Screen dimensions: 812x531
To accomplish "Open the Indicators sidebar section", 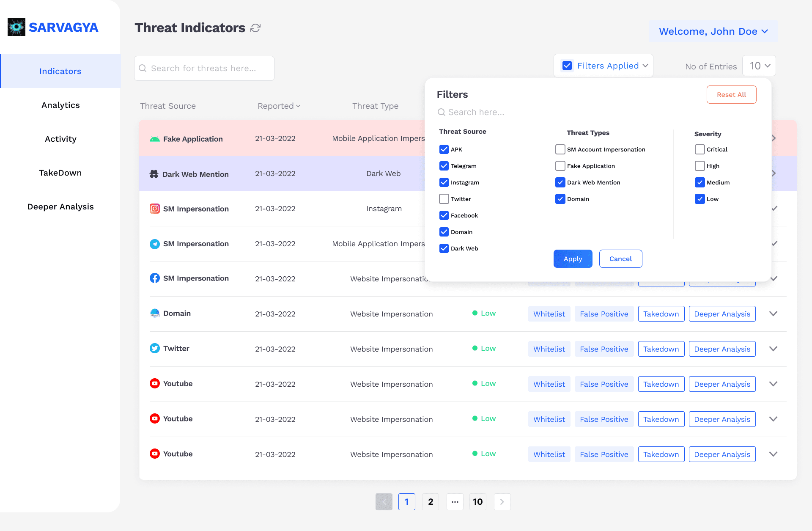I will (60, 71).
